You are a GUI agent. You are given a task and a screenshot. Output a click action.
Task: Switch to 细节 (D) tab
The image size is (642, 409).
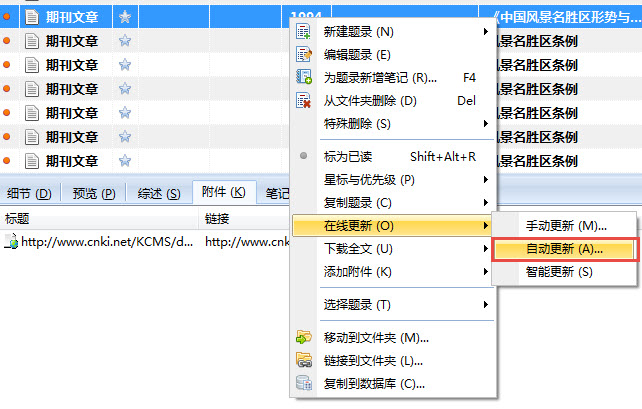coord(29,193)
